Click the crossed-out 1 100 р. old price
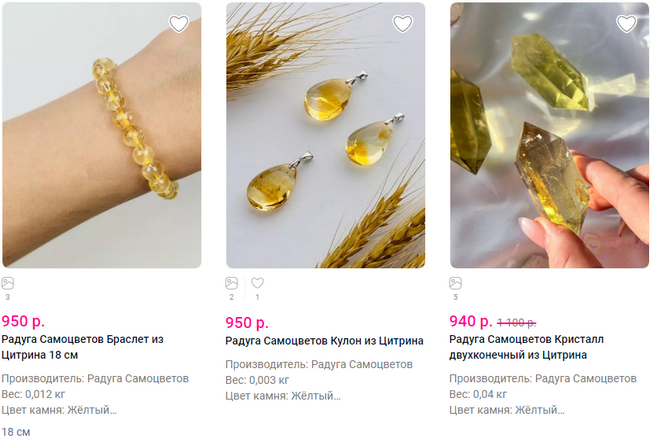Screen dimensions: 650x439 pyautogui.click(x=517, y=322)
